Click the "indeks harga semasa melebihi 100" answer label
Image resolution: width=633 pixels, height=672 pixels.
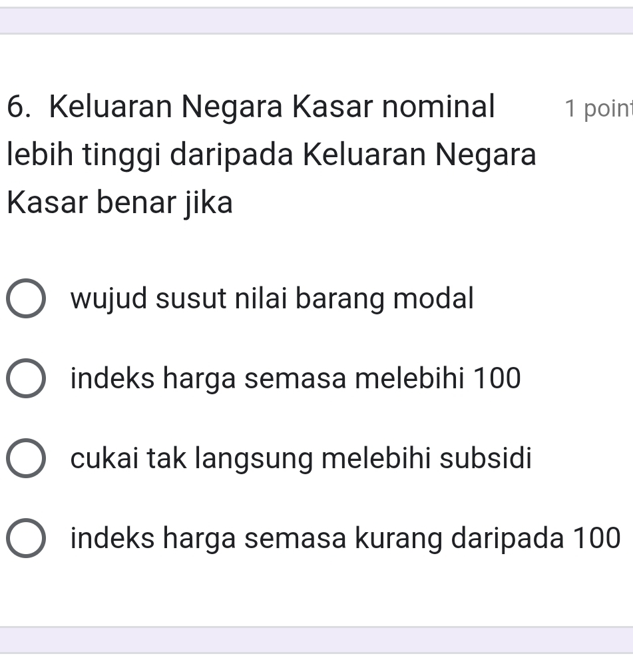296,378
